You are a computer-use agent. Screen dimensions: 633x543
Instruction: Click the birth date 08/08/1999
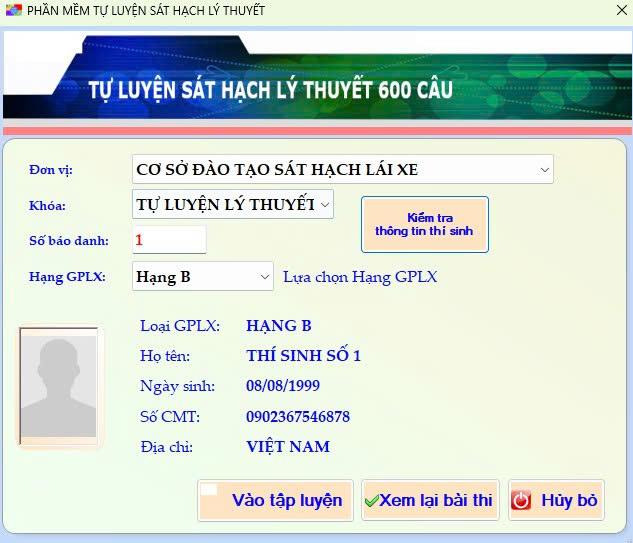point(283,386)
